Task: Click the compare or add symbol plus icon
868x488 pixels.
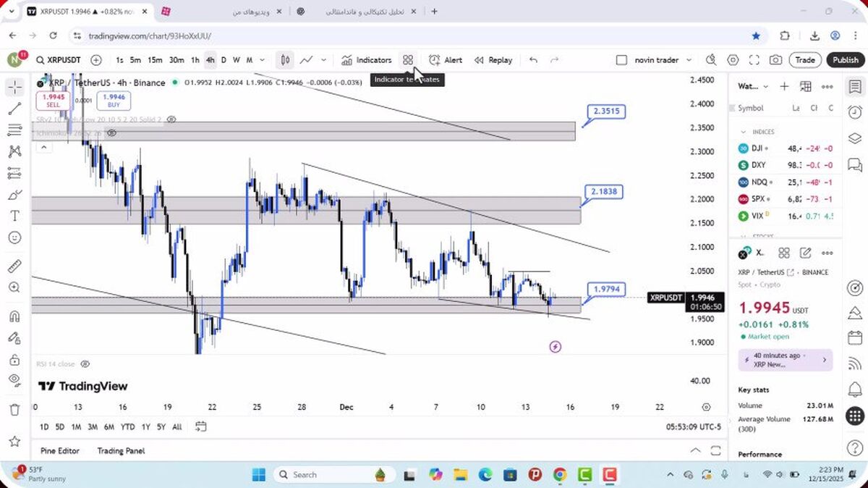Action: [96, 60]
